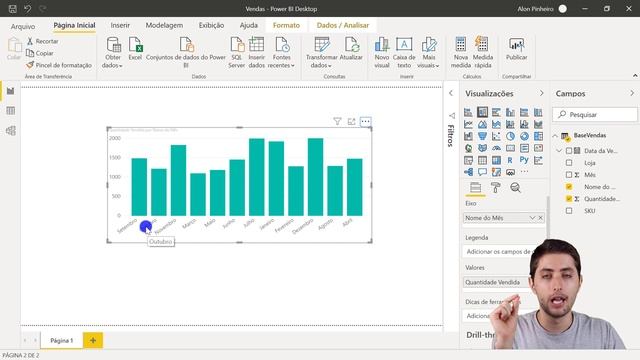Viewport: 640px width, 360px height.
Task: Open the Data view in sidebar
Action: point(11,111)
